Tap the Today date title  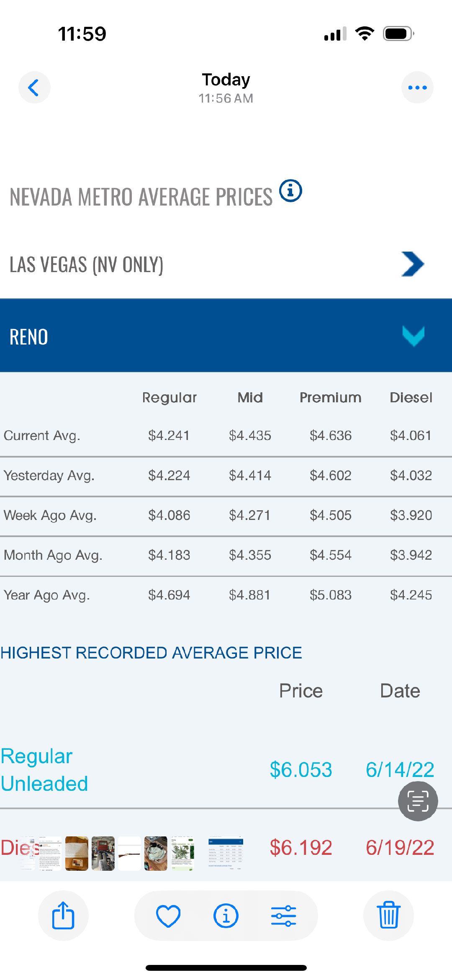[x=226, y=80]
